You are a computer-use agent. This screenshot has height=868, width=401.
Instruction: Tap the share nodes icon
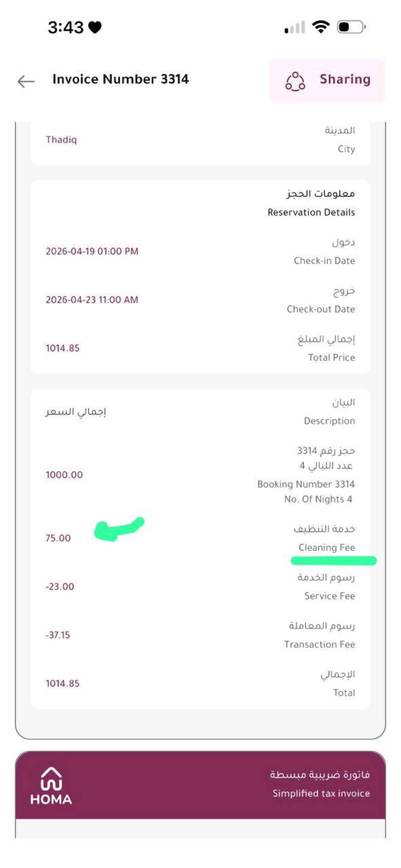coord(295,82)
